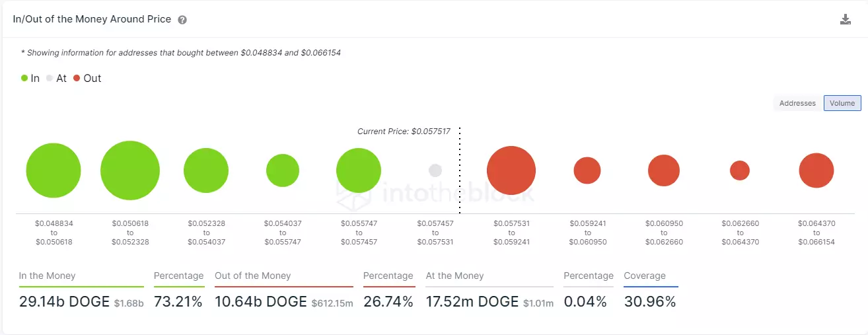Click the In/Out of the Money Around Price title

[92, 19]
